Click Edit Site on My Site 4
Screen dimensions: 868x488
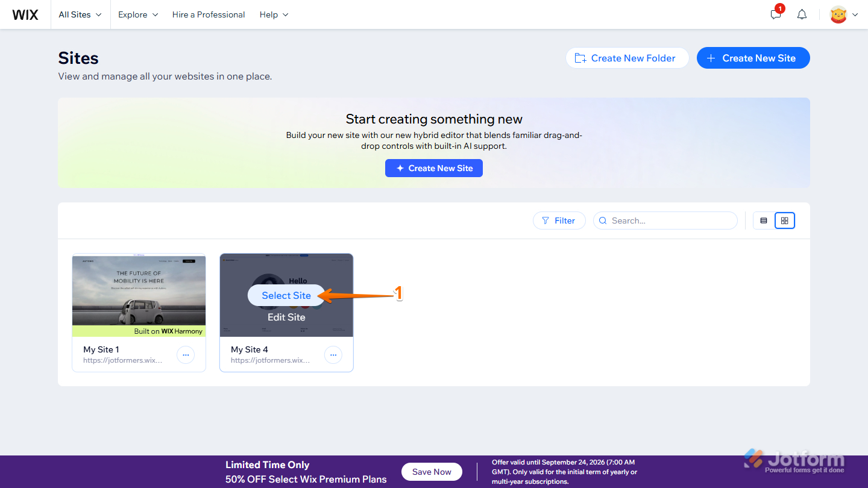click(286, 317)
